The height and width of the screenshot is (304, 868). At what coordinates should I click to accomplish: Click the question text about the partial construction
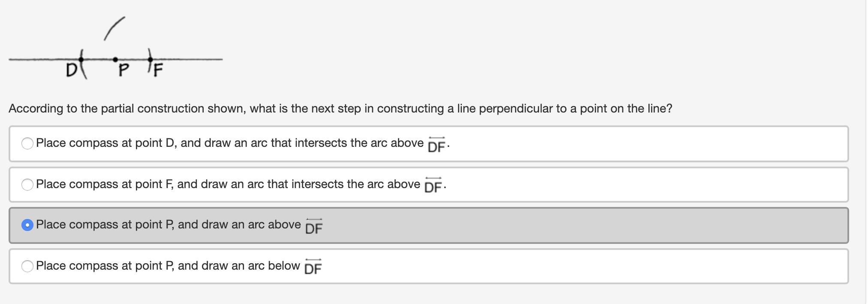coord(340,109)
